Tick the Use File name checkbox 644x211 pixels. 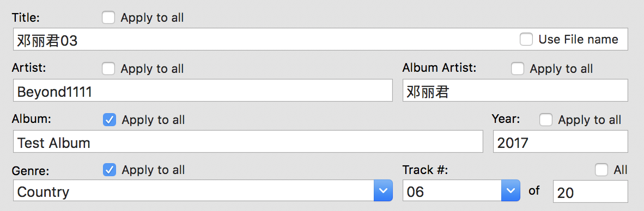click(x=526, y=39)
